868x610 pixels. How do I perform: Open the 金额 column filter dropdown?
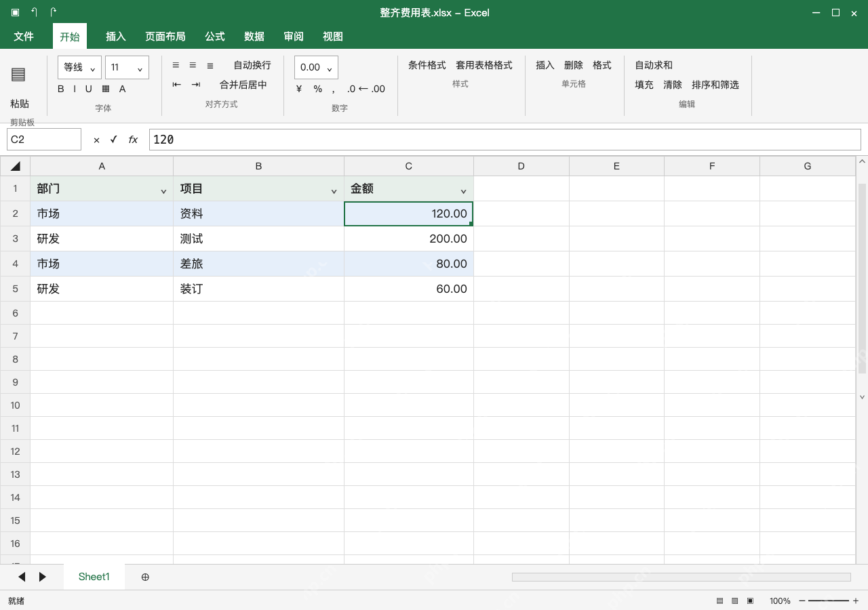(463, 191)
